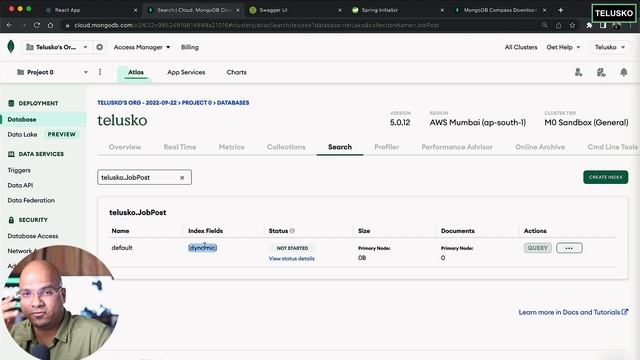Open Access Manager dropdown
The height and width of the screenshot is (360, 640).
142,47
